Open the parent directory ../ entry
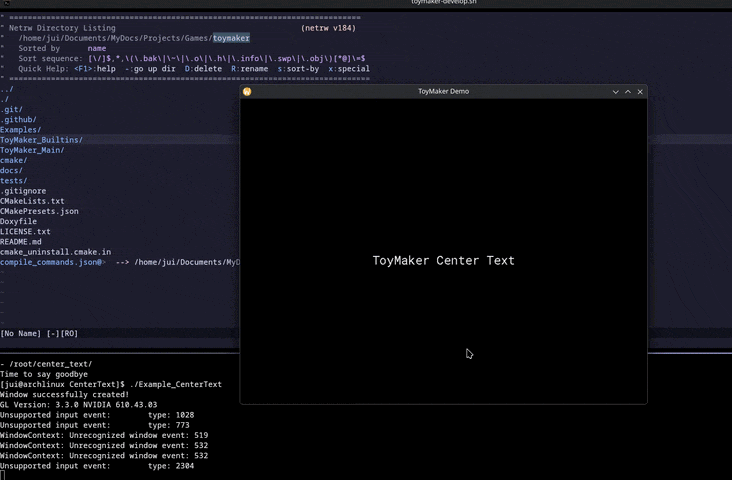 point(7,89)
